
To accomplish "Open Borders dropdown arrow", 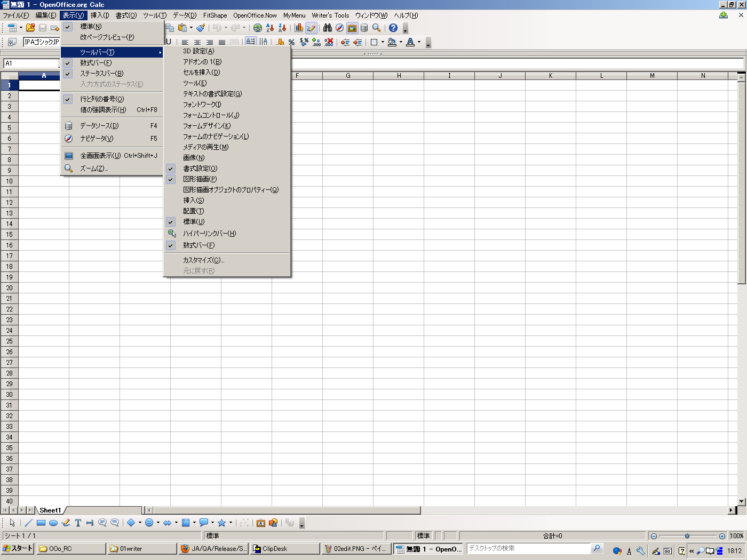I will coord(383,42).
